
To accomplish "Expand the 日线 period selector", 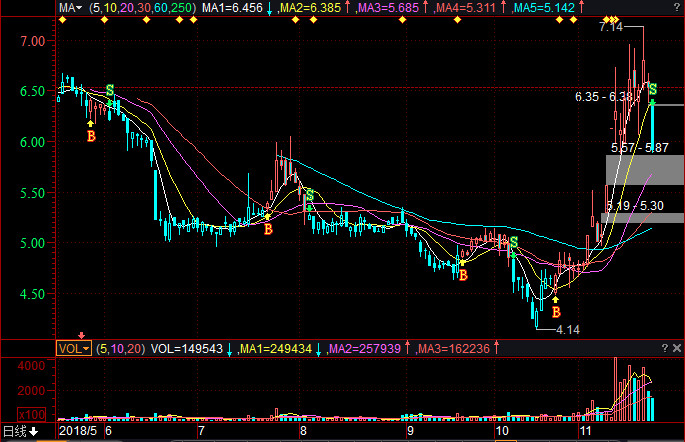I will [x=20, y=431].
